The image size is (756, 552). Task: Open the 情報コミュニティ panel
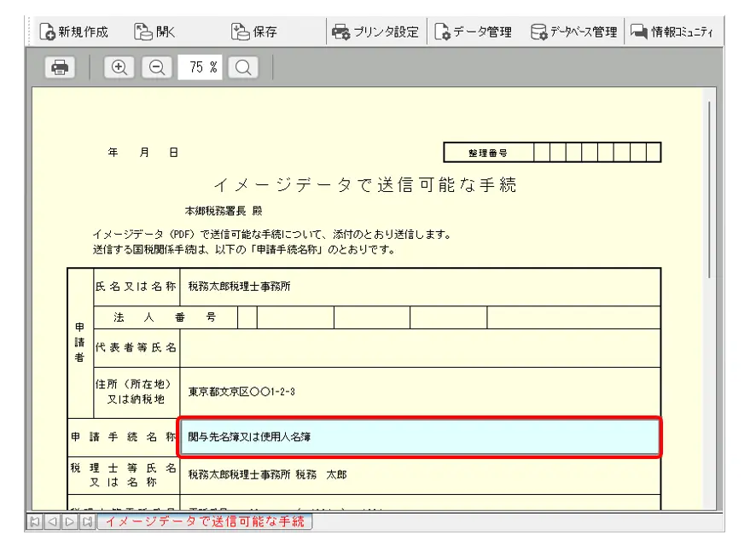tap(673, 32)
